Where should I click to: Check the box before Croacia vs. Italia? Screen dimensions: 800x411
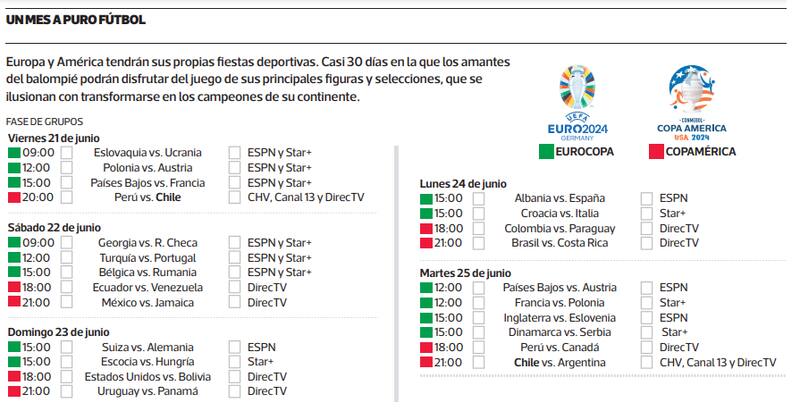coord(479,214)
